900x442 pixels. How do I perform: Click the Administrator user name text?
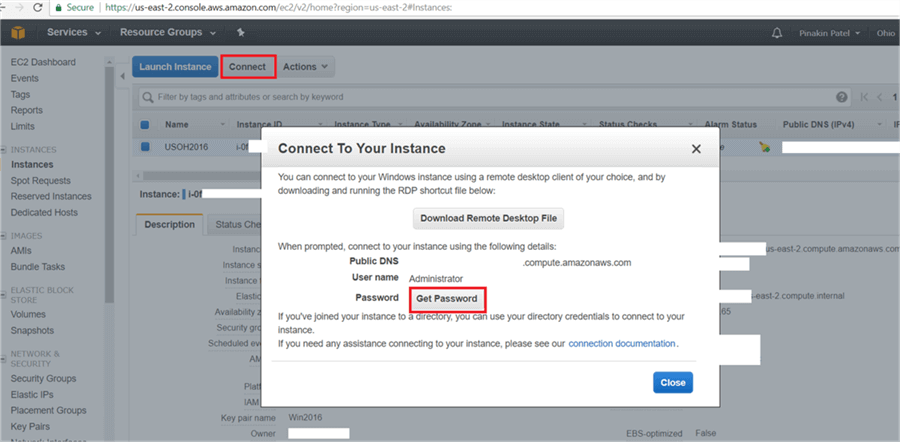coord(436,278)
